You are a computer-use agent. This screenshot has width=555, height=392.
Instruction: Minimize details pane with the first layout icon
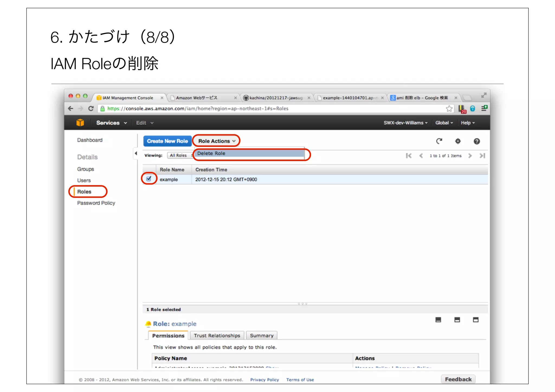coord(438,320)
